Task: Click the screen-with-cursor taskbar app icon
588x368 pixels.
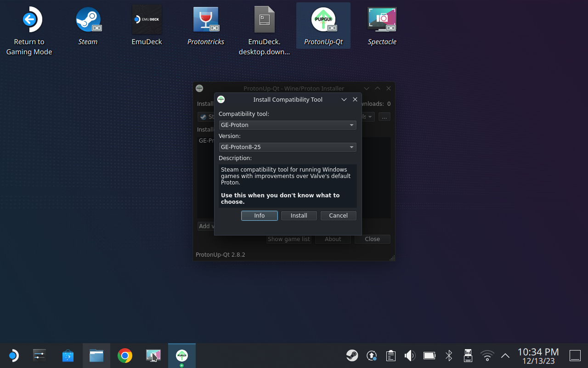Action: tap(153, 356)
